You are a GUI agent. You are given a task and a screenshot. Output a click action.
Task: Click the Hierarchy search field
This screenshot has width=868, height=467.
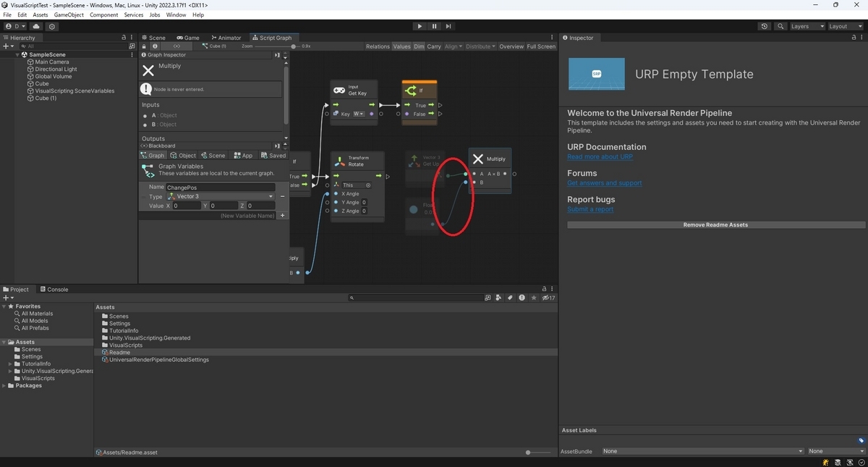coord(72,46)
